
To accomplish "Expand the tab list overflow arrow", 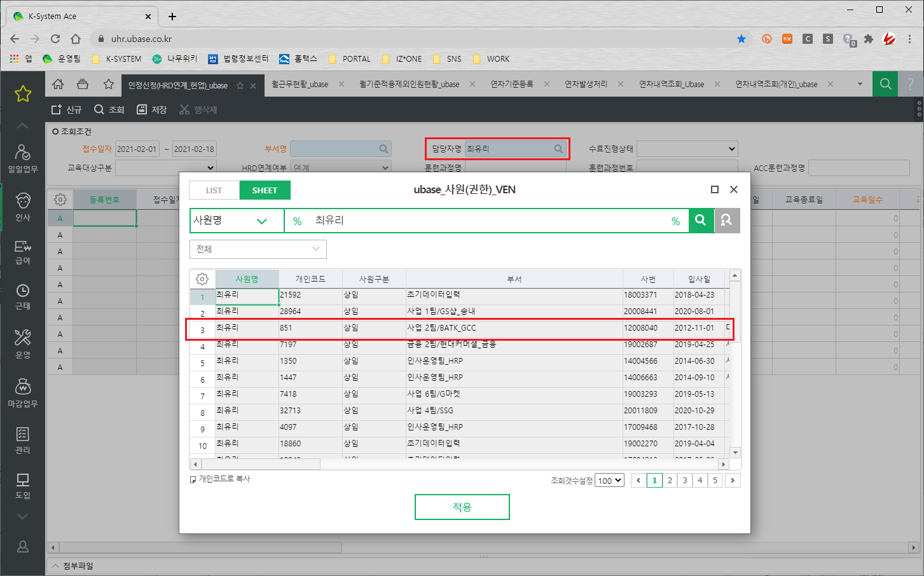I will [860, 84].
